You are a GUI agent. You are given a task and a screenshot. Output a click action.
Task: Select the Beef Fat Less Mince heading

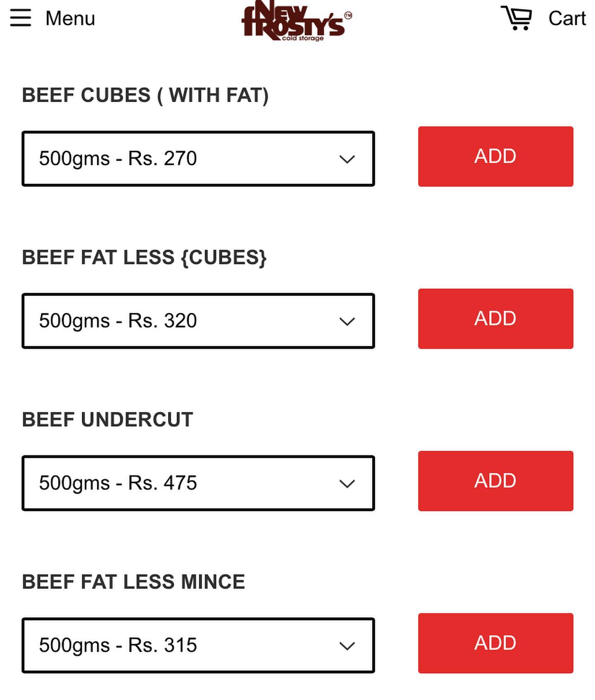tap(133, 582)
